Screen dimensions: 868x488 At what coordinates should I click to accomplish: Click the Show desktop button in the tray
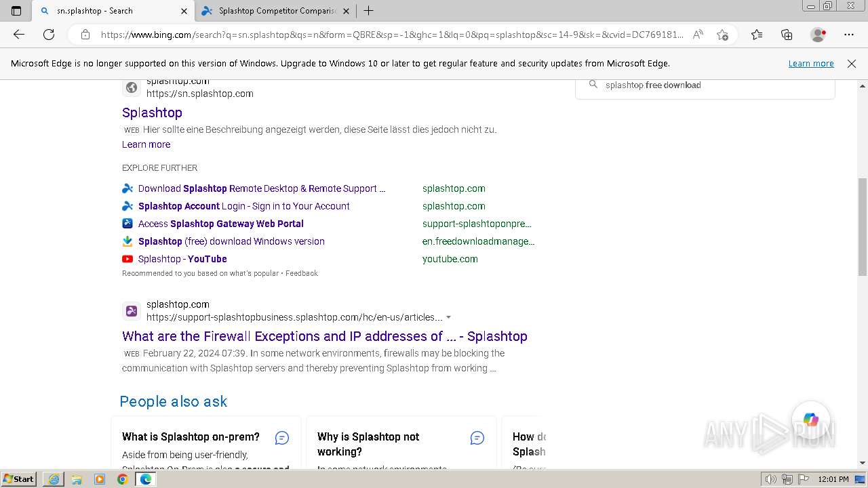click(861, 479)
